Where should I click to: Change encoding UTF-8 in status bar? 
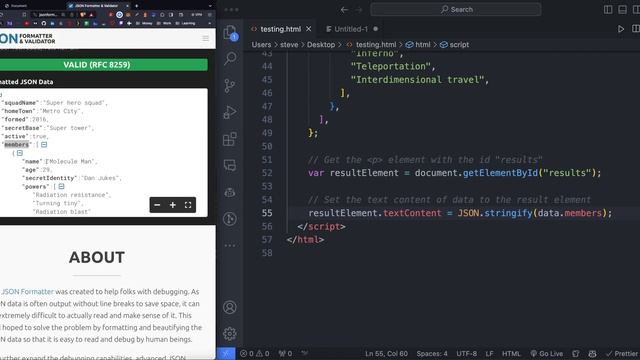tap(467, 353)
